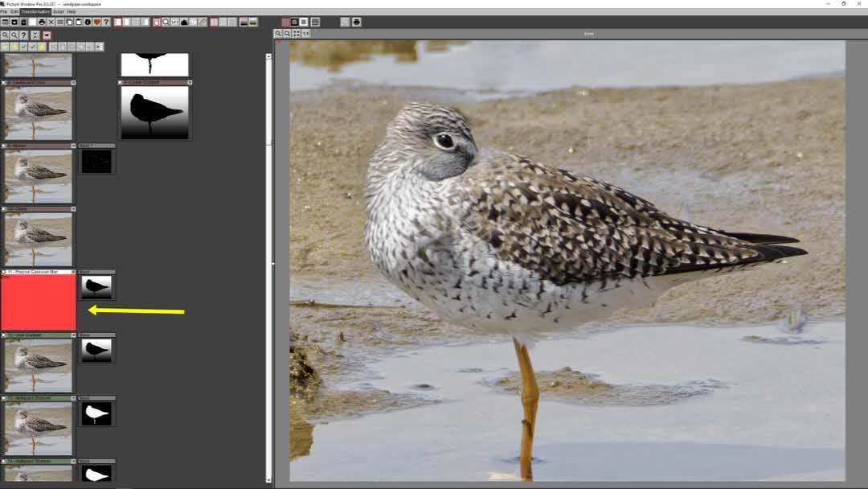Click the black cloud-shaped icon in the toolbar
868x489 pixels.
point(184,22)
